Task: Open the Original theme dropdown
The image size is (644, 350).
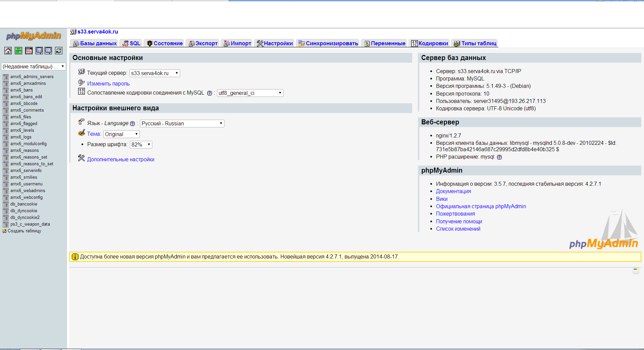Action: [x=121, y=134]
